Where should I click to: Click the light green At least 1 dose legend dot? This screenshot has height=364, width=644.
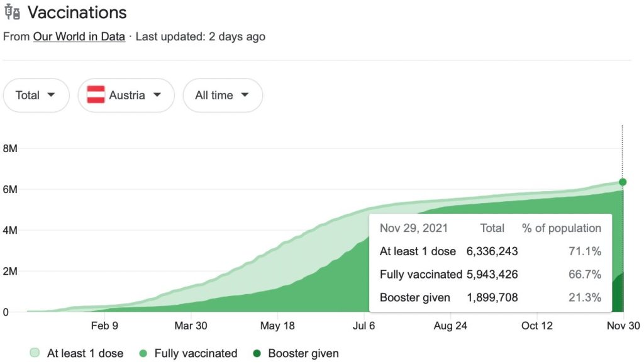(x=35, y=353)
